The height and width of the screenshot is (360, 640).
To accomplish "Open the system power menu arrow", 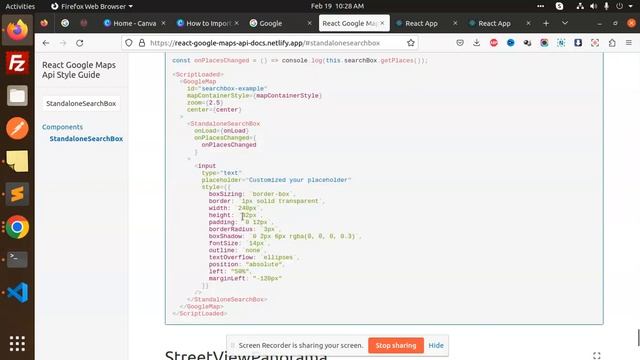I will (631, 6).
